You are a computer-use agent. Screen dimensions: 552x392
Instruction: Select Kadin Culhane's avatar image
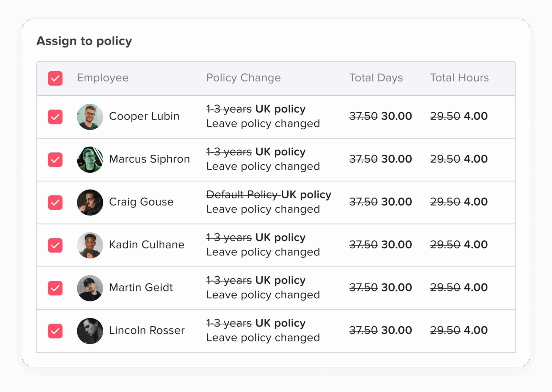click(x=90, y=245)
